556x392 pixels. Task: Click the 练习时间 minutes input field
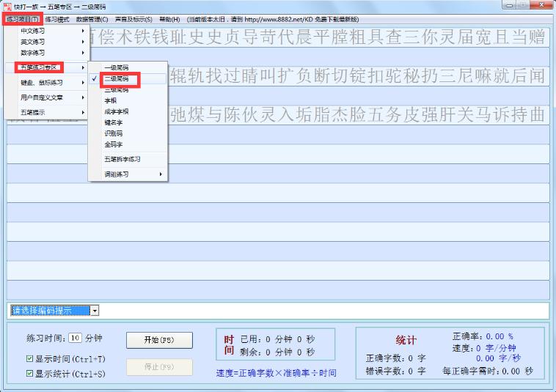75,339
